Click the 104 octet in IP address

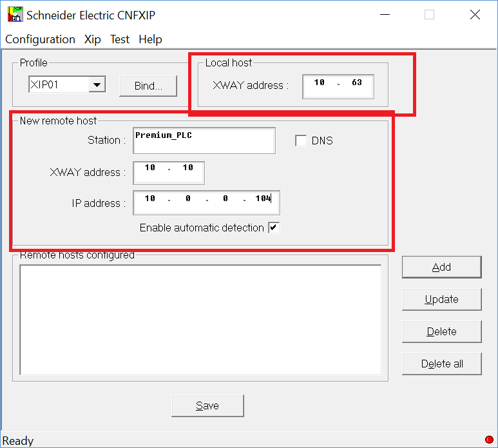(263, 199)
